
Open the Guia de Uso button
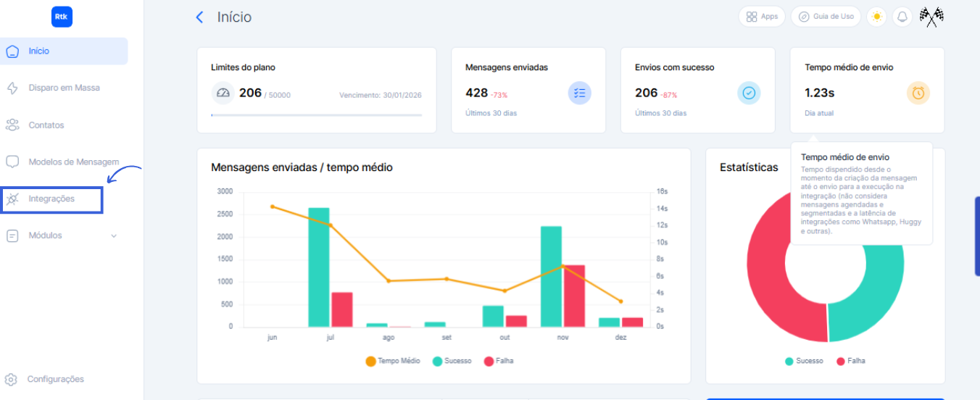(x=826, y=17)
